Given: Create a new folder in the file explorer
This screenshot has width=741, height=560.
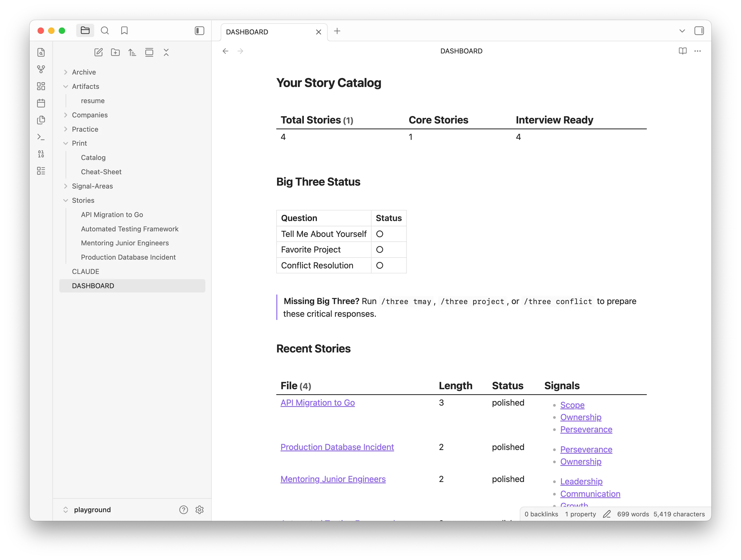Looking at the screenshot, I should click(x=115, y=52).
